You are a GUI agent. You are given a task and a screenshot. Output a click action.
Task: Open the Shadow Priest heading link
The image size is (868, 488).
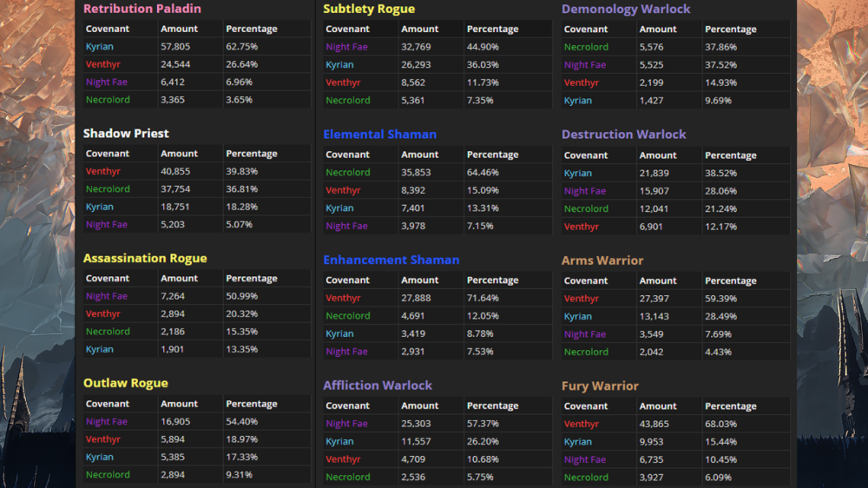[x=126, y=134]
